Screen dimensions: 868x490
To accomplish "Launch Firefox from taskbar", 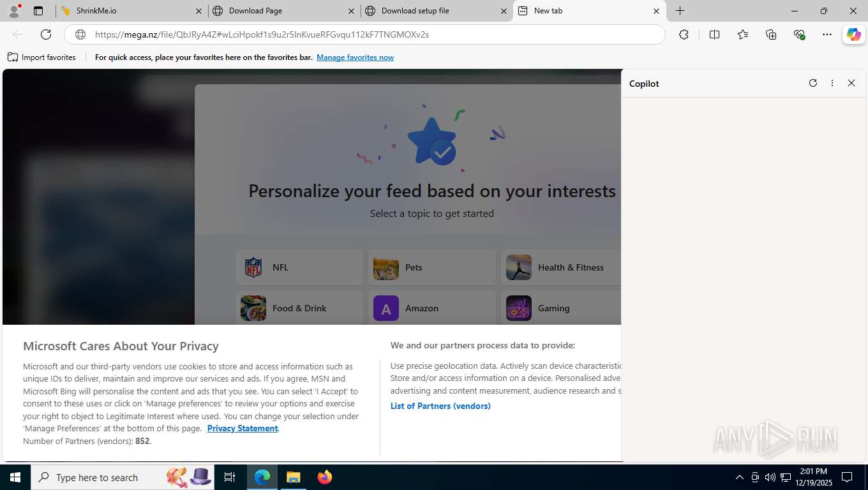I will click(x=325, y=477).
